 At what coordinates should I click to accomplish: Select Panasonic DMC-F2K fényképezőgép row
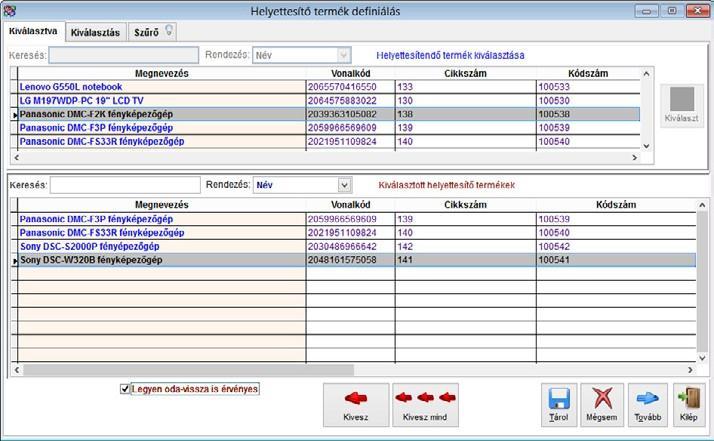(x=326, y=114)
